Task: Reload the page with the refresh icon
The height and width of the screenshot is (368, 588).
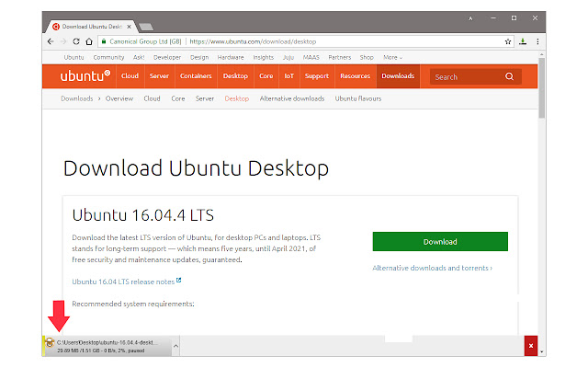Action: pyautogui.click(x=76, y=41)
